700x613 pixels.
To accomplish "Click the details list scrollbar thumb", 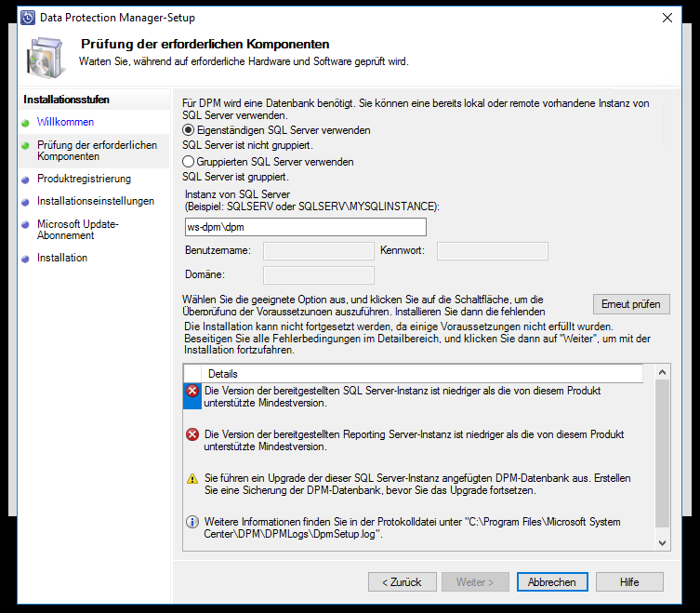I will coord(663,454).
